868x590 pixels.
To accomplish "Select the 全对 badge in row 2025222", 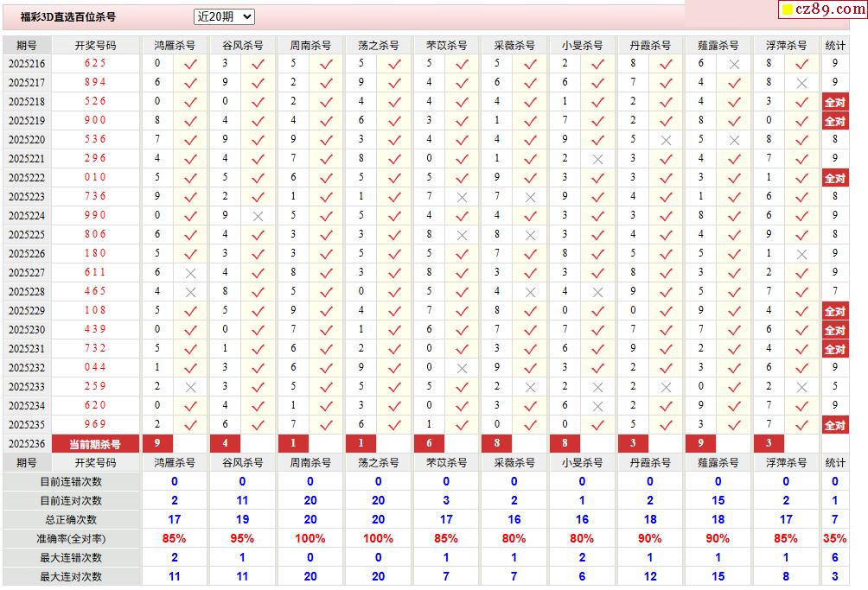I will pyautogui.click(x=835, y=178).
